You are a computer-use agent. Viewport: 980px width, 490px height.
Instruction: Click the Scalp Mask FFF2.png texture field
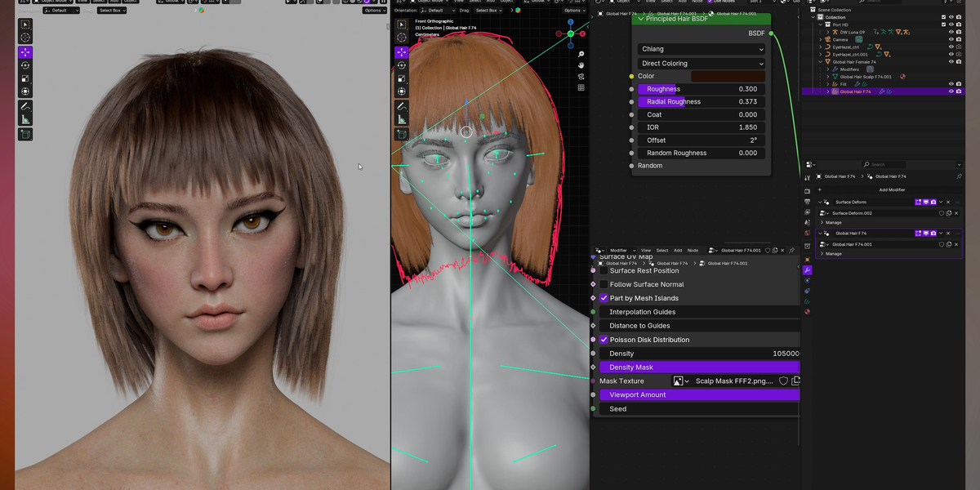[735, 381]
